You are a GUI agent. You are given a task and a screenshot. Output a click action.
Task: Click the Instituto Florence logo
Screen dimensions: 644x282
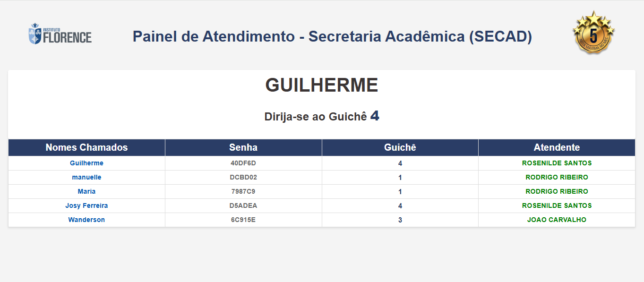(x=60, y=34)
